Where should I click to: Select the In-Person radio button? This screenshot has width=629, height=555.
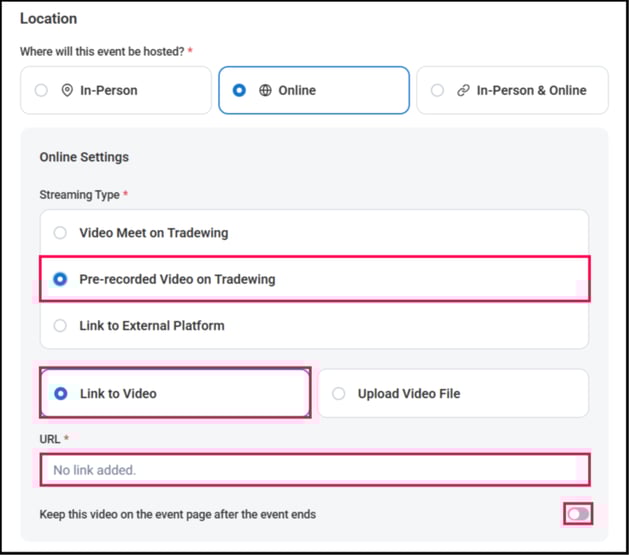point(41,90)
